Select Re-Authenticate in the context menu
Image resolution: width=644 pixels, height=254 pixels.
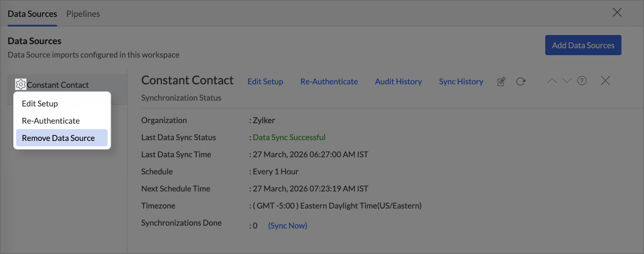(x=51, y=121)
